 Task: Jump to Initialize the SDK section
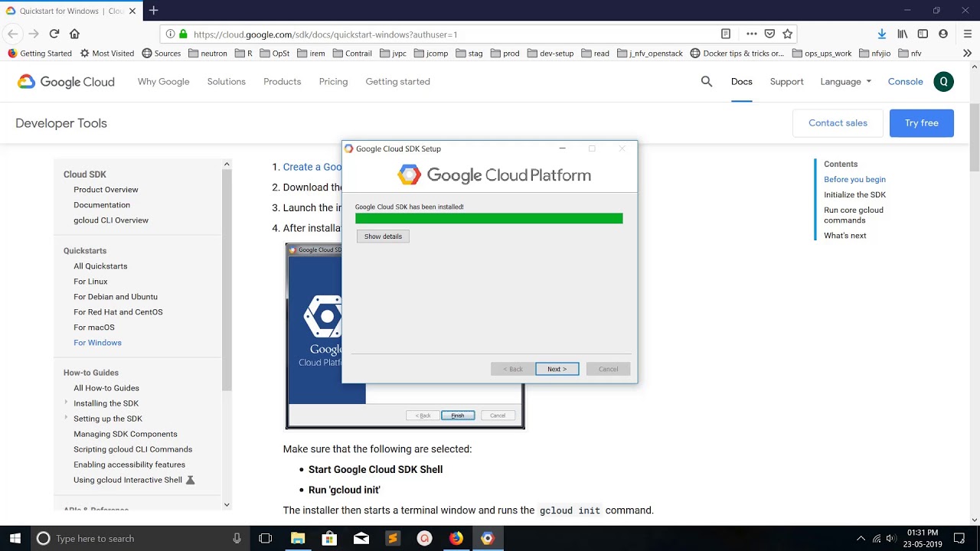854,194
